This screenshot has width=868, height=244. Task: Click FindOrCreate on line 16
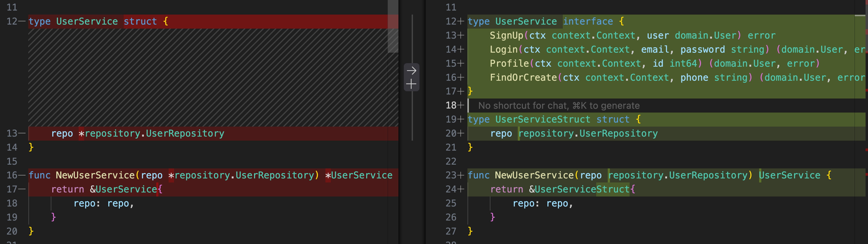[523, 78]
